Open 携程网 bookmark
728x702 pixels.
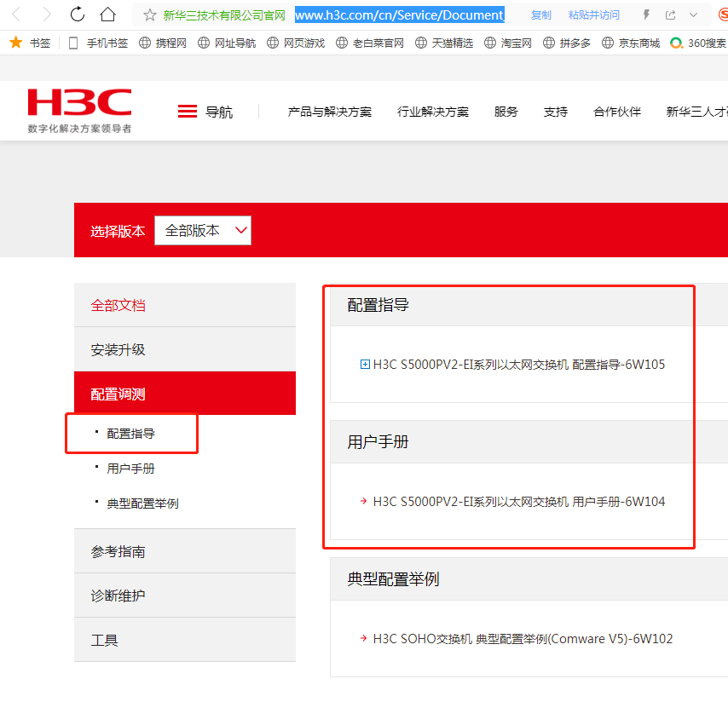(x=163, y=43)
